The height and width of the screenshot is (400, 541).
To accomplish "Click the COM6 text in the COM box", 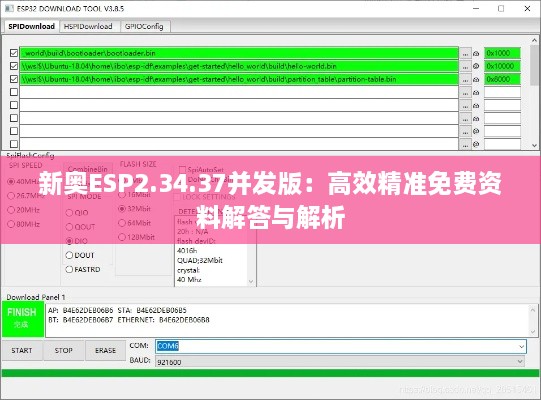I will (x=168, y=346).
